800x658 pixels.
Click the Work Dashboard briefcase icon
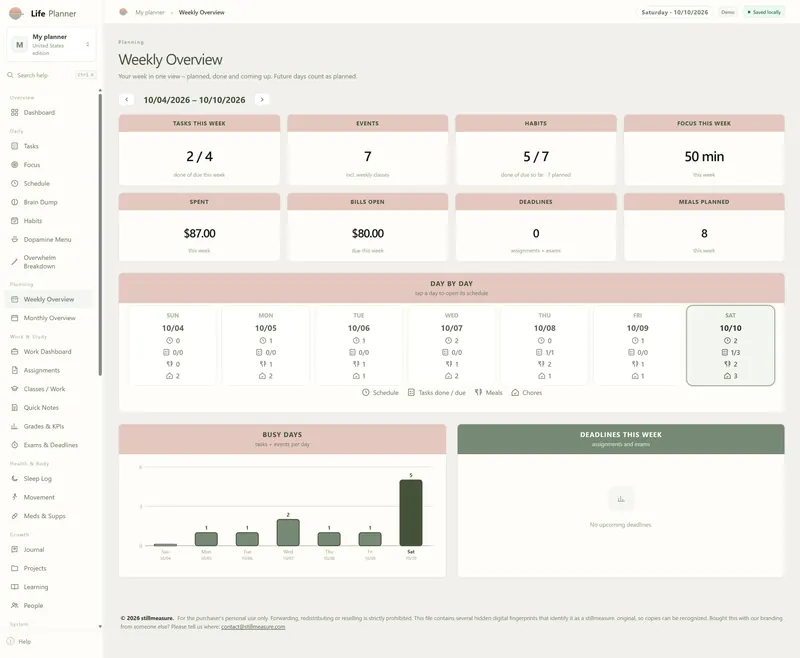14,352
